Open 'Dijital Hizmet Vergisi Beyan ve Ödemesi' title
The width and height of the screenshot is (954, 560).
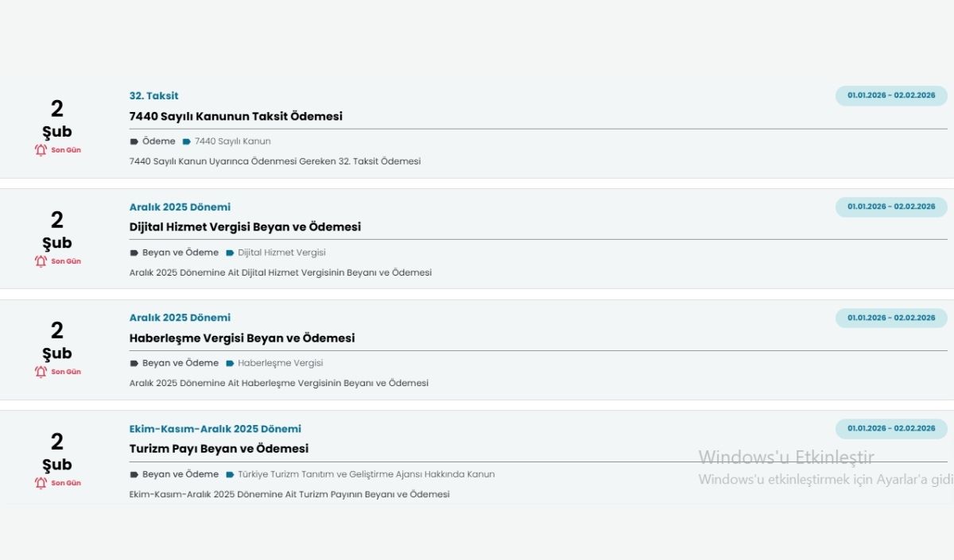245,227
